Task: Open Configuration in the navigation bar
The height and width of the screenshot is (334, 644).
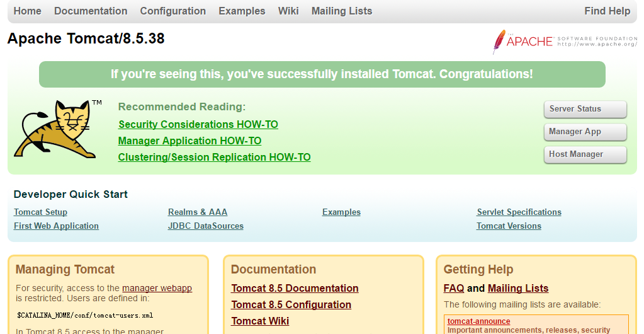Action: click(172, 11)
